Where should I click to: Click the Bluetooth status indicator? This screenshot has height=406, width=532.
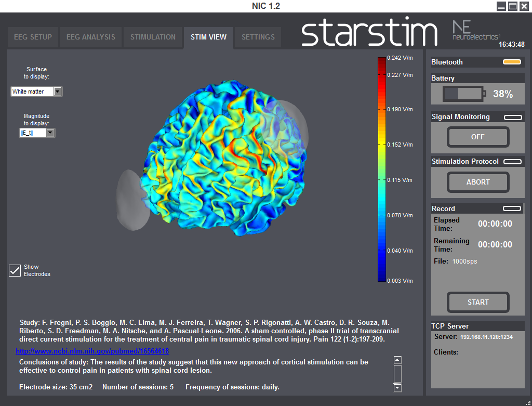[512, 62]
